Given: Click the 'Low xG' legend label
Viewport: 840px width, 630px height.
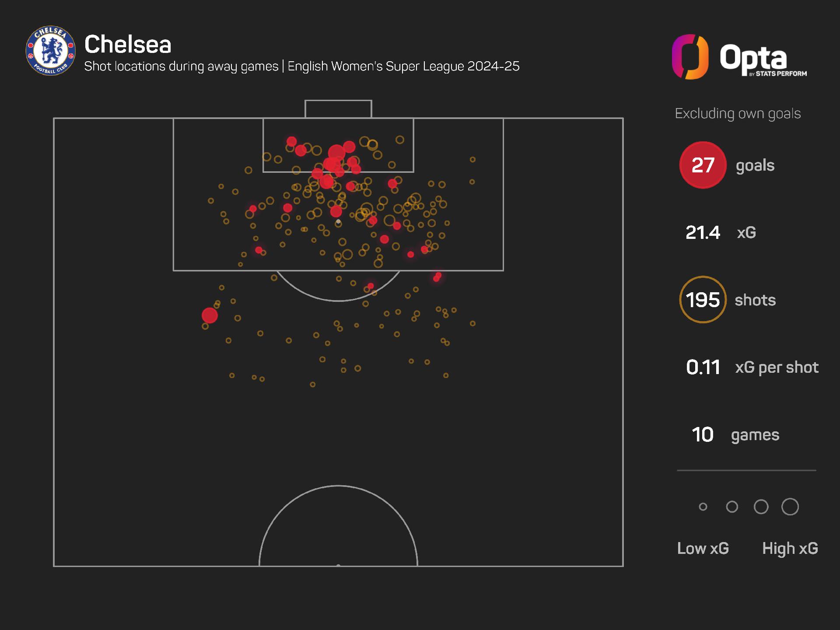Looking at the screenshot, I should coord(703,548).
